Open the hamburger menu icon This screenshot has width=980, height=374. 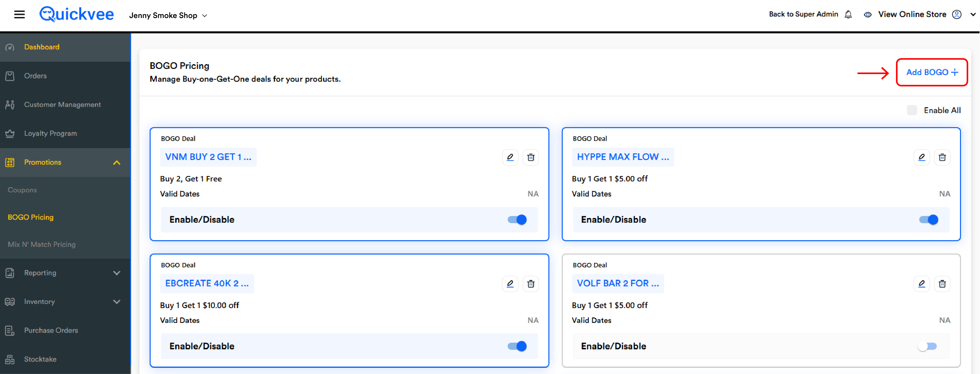tap(20, 15)
